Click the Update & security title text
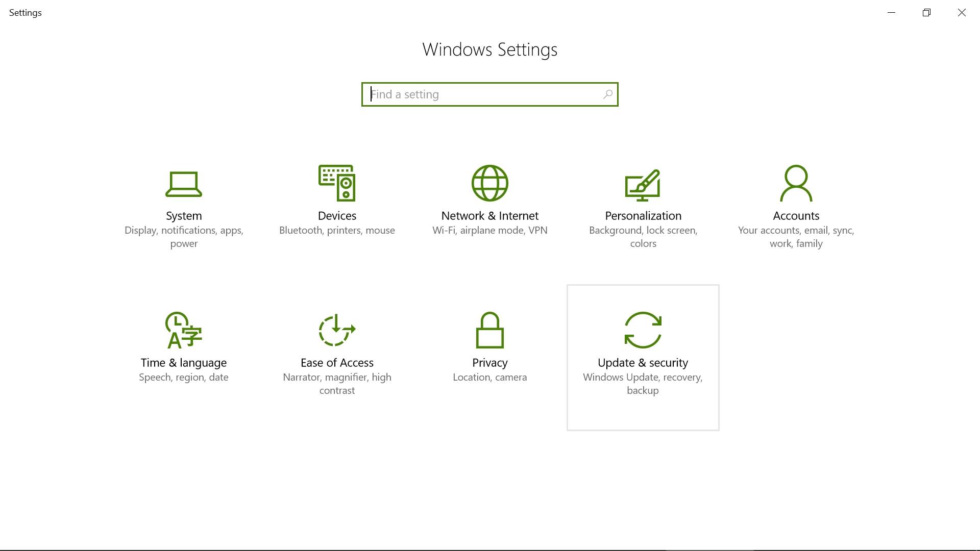The height and width of the screenshot is (551, 980). (x=643, y=363)
